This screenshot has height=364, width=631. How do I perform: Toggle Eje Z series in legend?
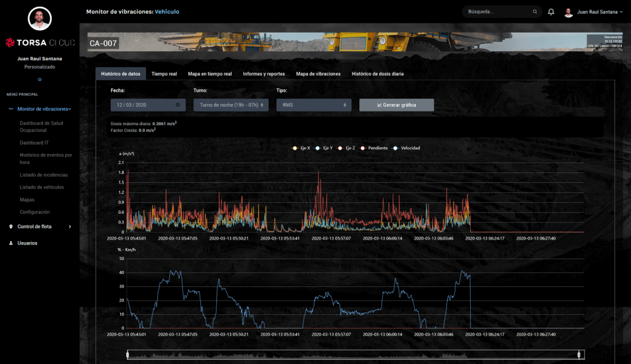346,148
